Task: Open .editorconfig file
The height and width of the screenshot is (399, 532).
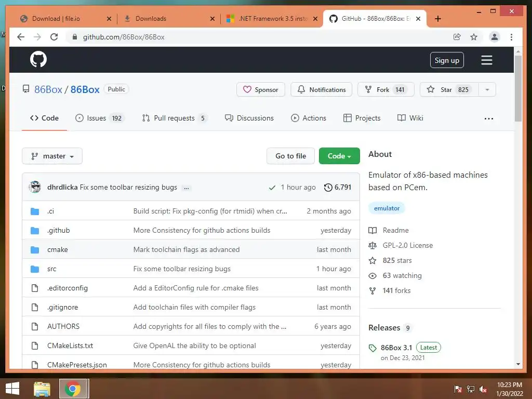Action: (x=67, y=288)
